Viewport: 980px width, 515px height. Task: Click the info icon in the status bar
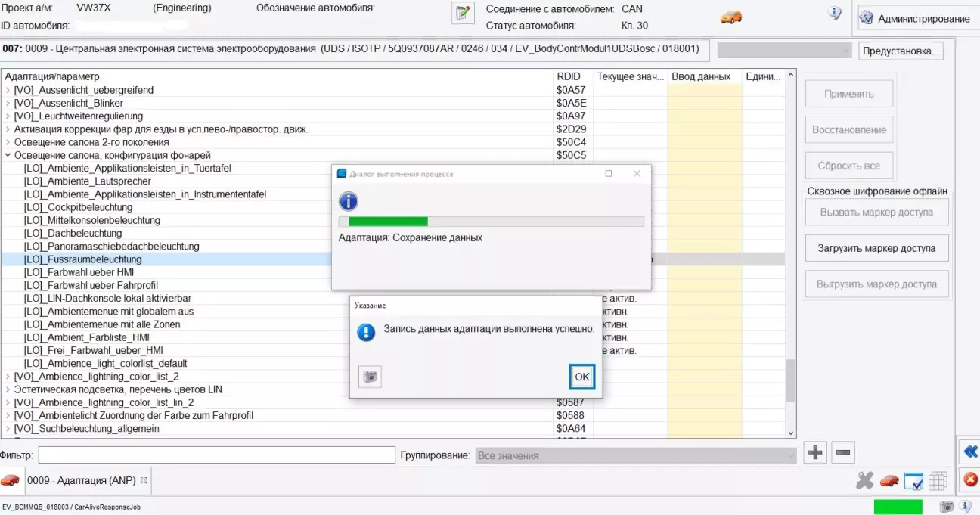(966, 507)
